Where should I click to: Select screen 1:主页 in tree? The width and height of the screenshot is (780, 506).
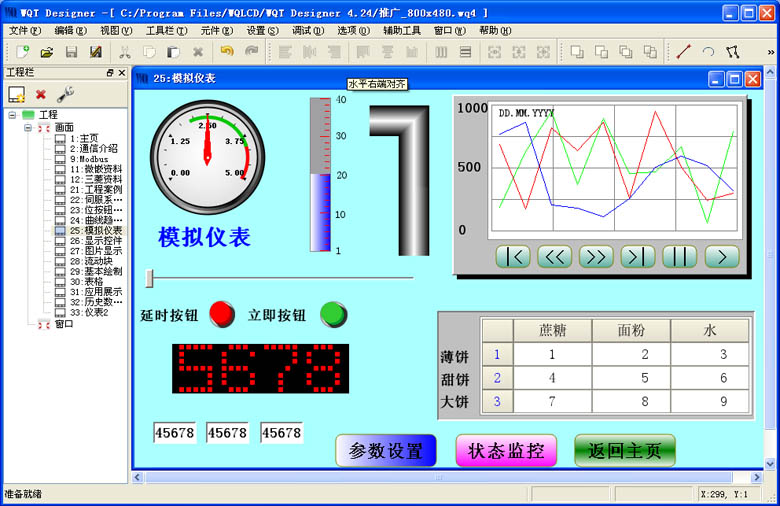pyautogui.click(x=84, y=138)
